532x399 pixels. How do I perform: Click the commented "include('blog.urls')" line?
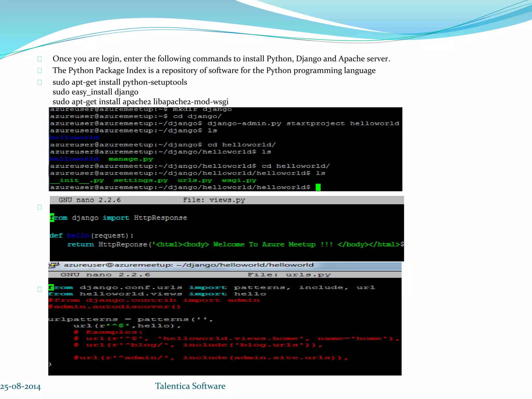pyautogui.click(x=198, y=345)
